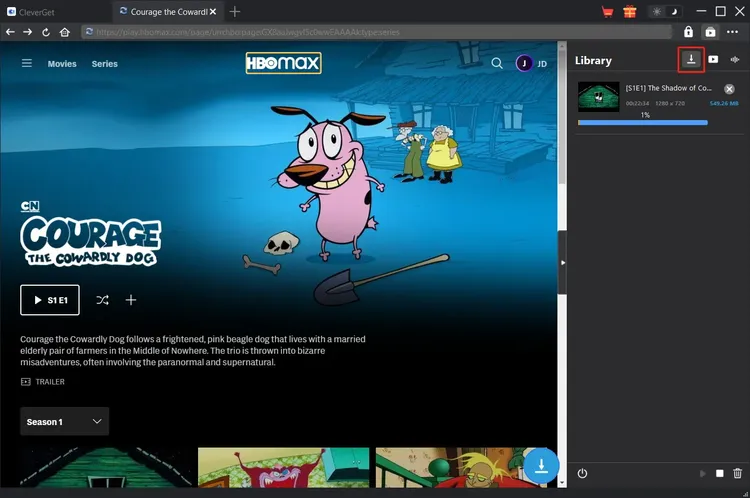Open the downloading tab in Library
This screenshot has height=498, width=750.
690,60
